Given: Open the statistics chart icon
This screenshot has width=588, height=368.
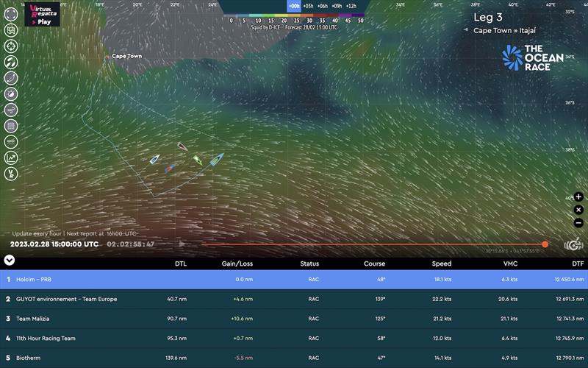Looking at the screenshot, I should coord(11,158).
